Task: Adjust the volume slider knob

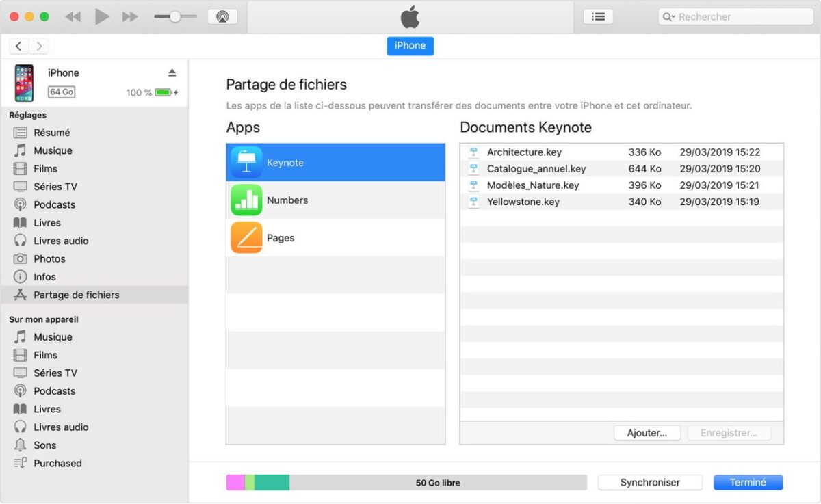Action: coord(174,16)
